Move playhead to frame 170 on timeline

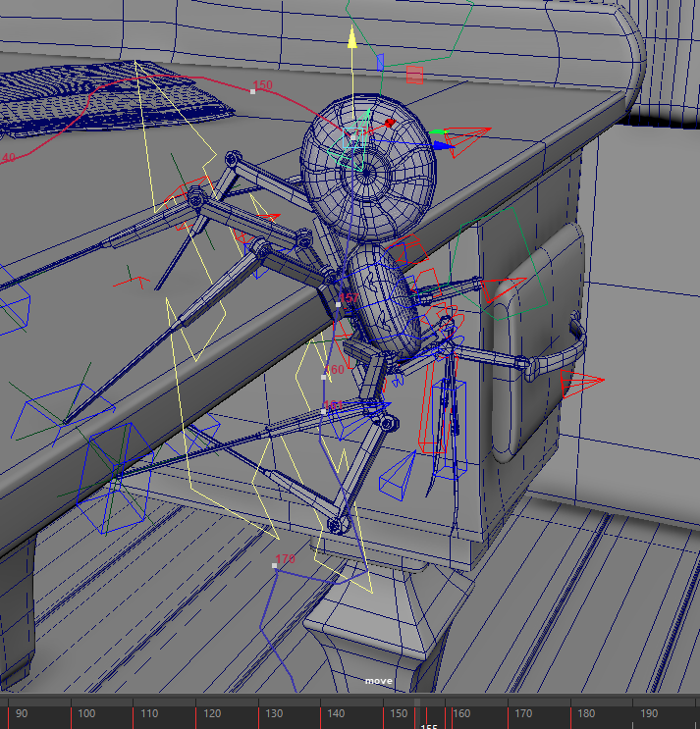[509, 714]
